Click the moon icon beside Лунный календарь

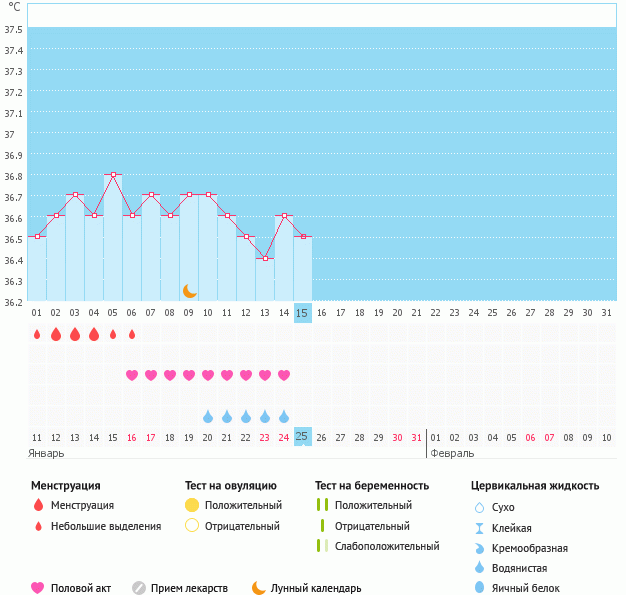click(259, 588)
